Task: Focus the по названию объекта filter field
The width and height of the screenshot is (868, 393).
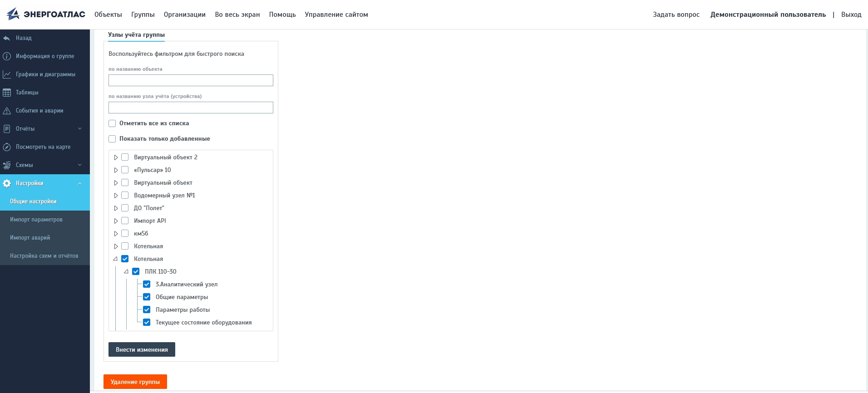Action: 191,80
